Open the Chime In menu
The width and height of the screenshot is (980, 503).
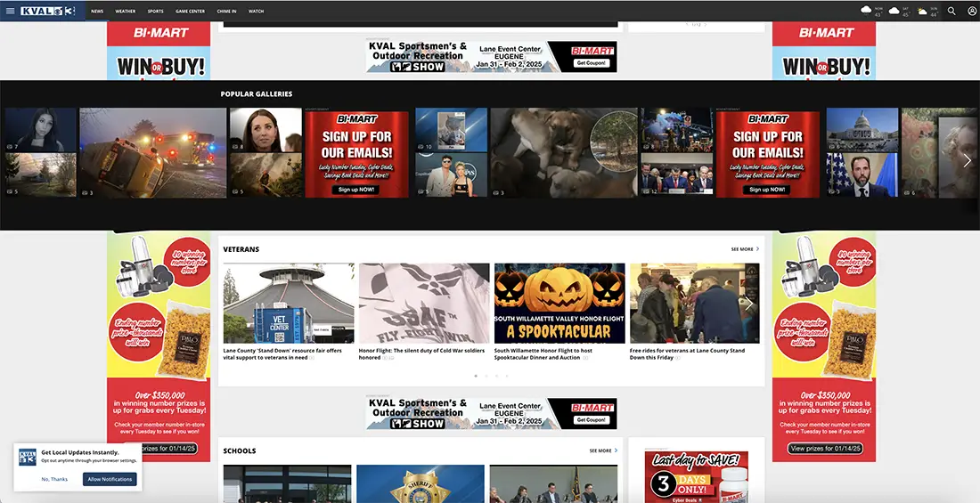227,12
